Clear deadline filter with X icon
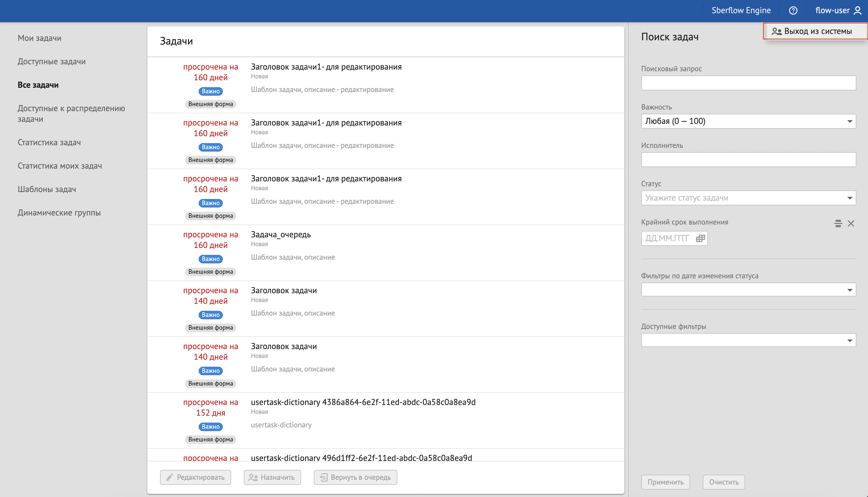The height and width of the screenshot is (497, 868). coord(851,224)
